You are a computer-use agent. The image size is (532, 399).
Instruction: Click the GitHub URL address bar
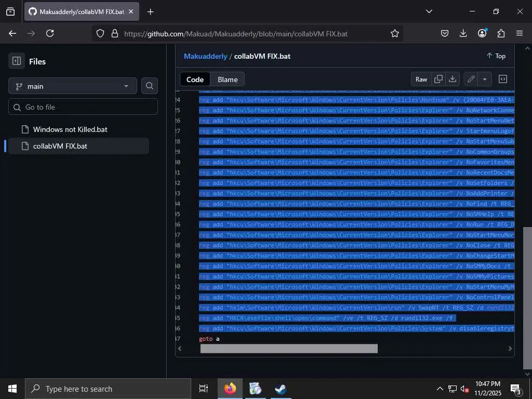[236, 34]
